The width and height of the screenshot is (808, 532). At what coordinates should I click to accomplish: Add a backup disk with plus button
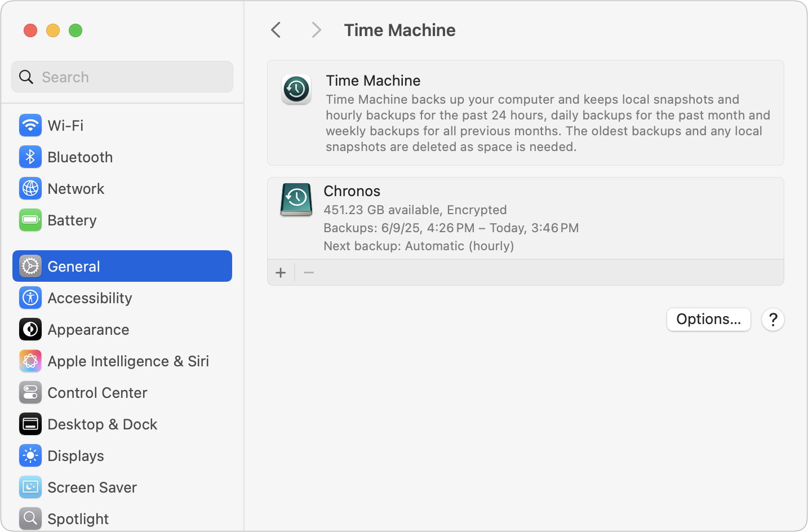pos(281,273)
